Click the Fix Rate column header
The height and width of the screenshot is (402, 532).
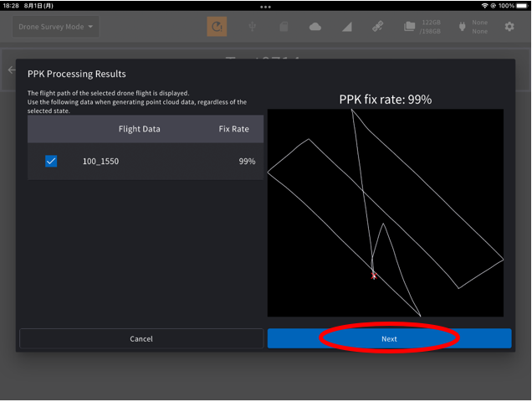(x=233, y=129)
